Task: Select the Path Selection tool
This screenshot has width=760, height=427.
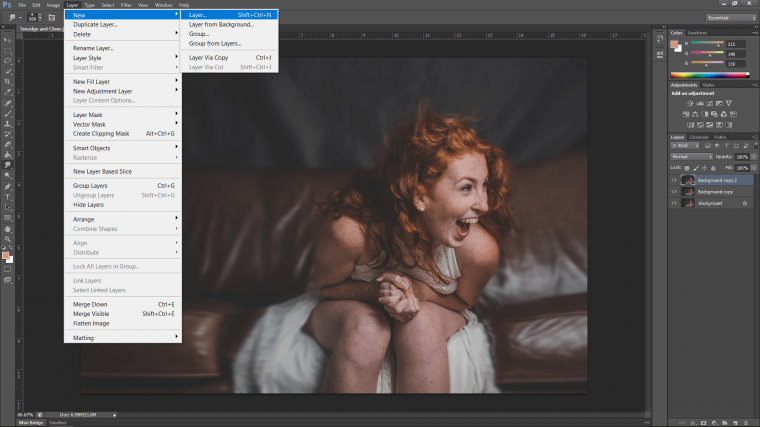Action: tap(7, 207)
